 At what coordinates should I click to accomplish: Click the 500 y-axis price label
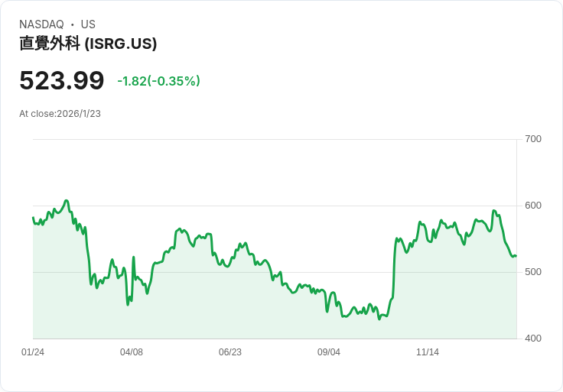point(532,272)
